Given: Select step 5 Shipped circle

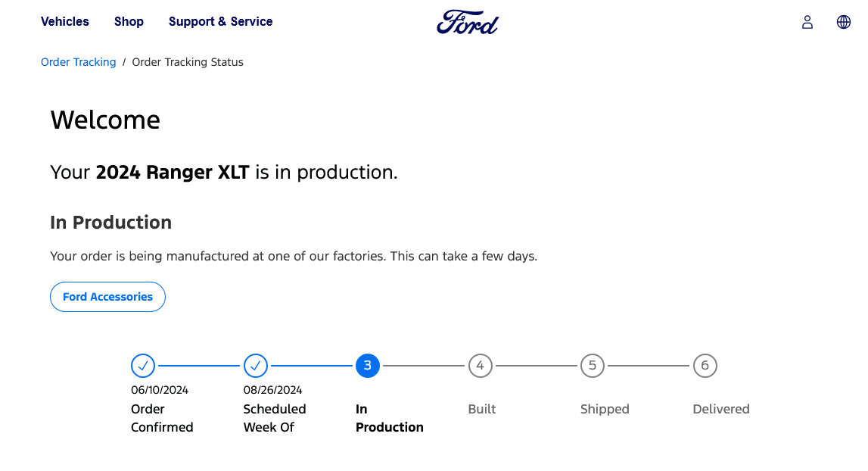Looking at the screenshot, I should 593,366.
